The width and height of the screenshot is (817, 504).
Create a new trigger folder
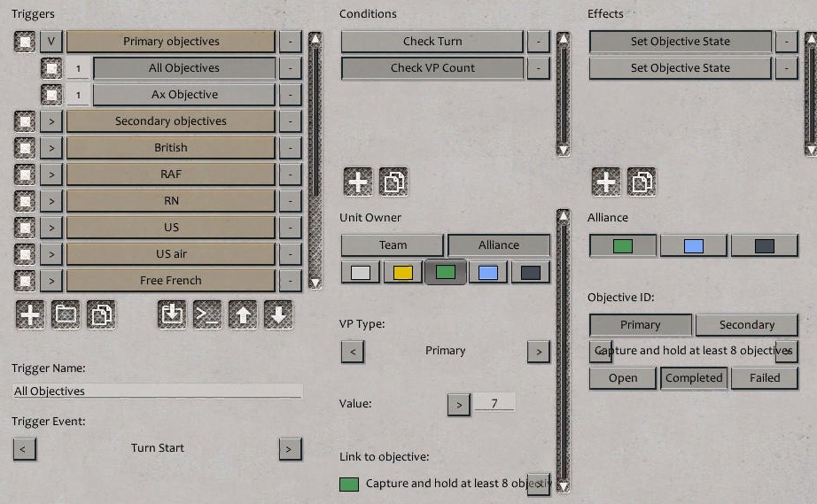tap(66, 315)
